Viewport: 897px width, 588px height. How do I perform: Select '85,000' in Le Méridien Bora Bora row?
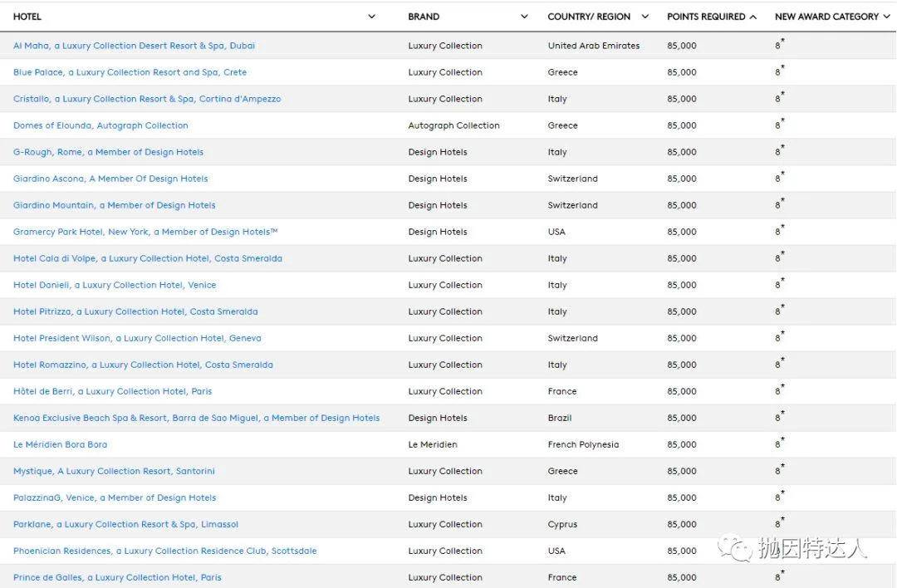click(x=682, y=444)
